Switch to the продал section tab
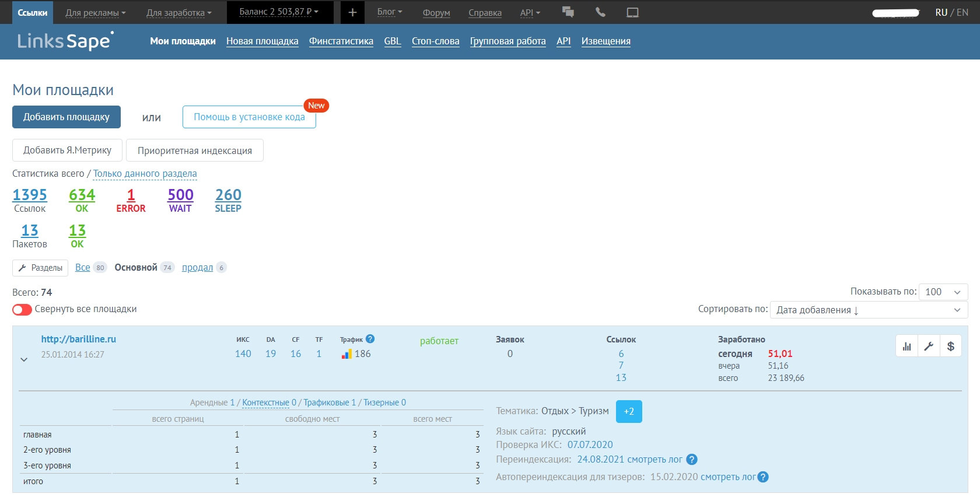980x497 pixels. point(197,267)
